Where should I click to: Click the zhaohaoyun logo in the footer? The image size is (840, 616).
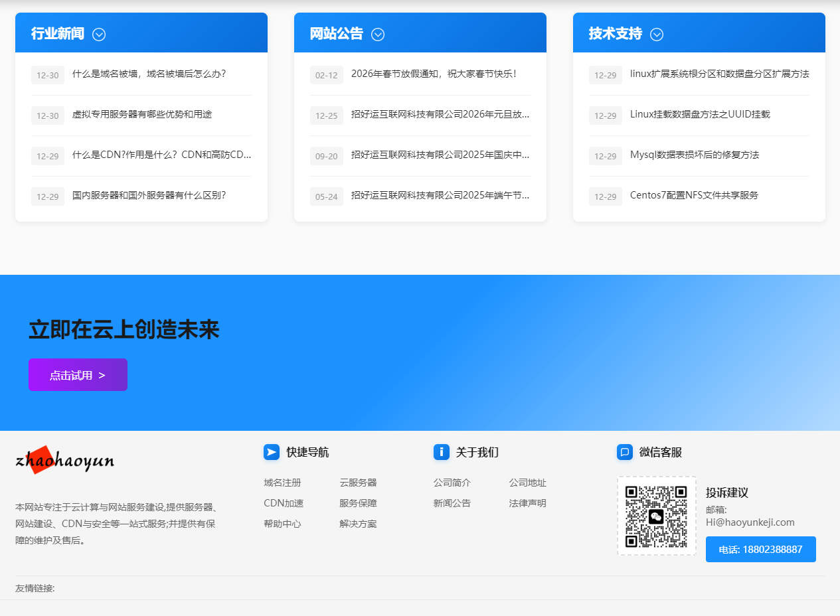pyautogui.click(x=64, y=459)
